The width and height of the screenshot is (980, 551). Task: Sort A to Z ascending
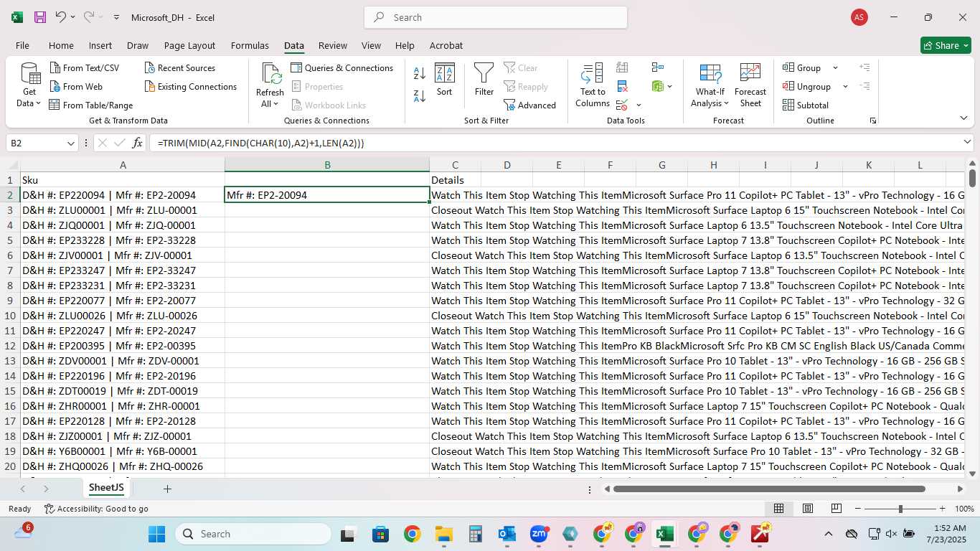(420, 73)
